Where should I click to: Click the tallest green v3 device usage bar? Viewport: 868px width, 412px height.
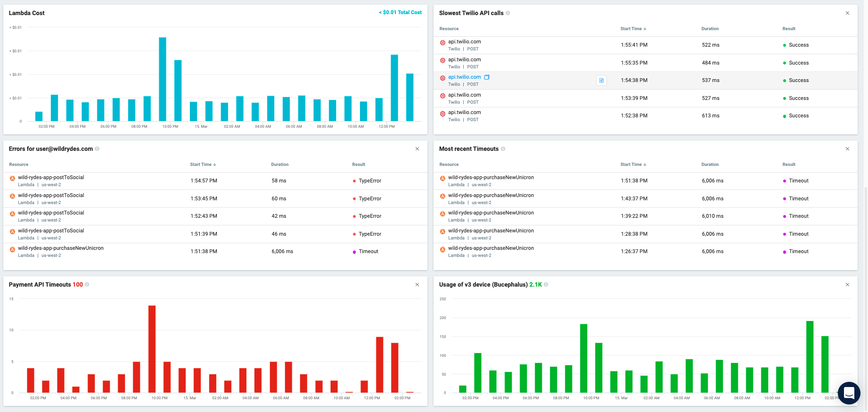[810, 357]
